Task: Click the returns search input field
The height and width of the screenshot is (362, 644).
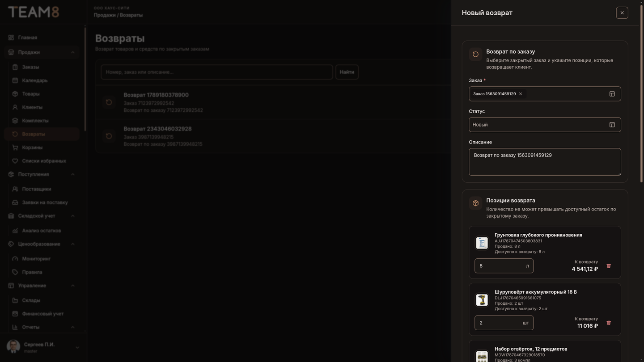Action: coord(217,72)
